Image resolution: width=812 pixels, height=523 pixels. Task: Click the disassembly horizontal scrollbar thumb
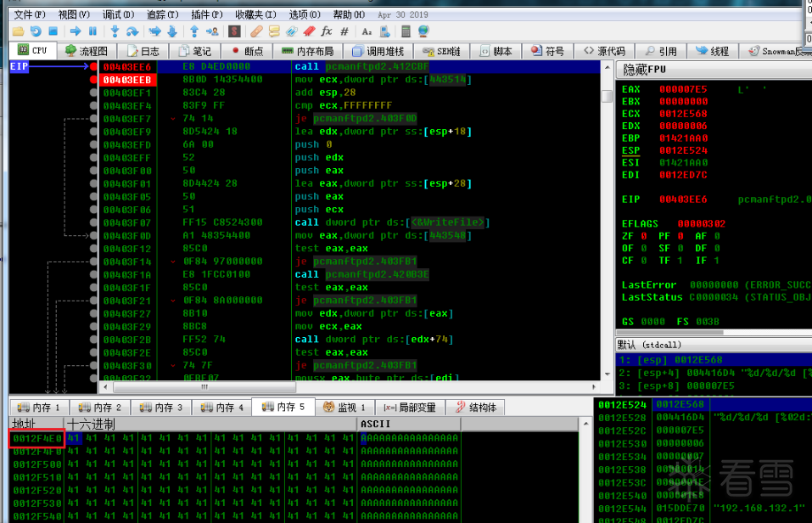pos(204,386)
